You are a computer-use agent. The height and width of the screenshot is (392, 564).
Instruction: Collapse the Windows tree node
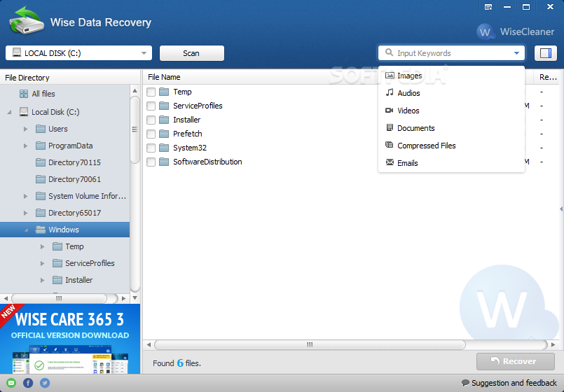click(26, 230)
